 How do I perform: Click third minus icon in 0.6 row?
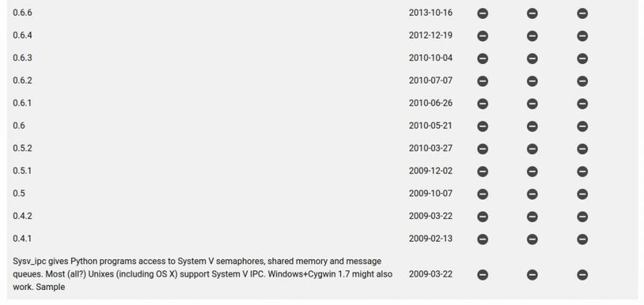pyautogui.click(x=582, y=126)
